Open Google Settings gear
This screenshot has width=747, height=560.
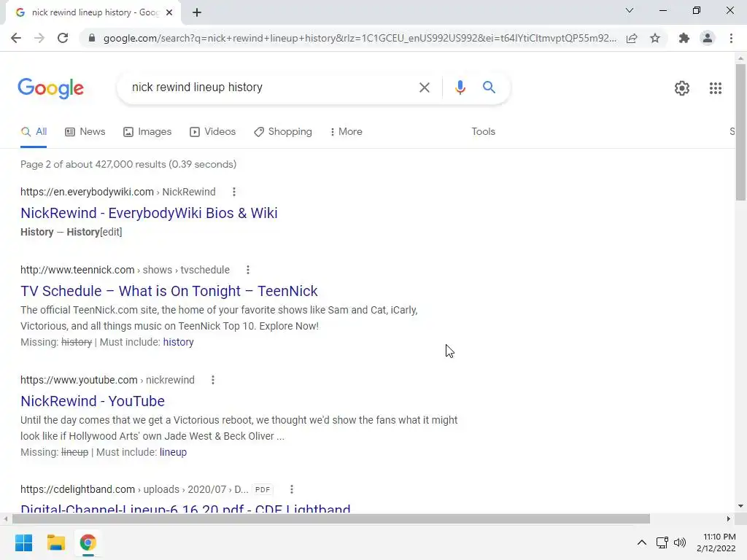pyautogui.click(x=682, y=88)
